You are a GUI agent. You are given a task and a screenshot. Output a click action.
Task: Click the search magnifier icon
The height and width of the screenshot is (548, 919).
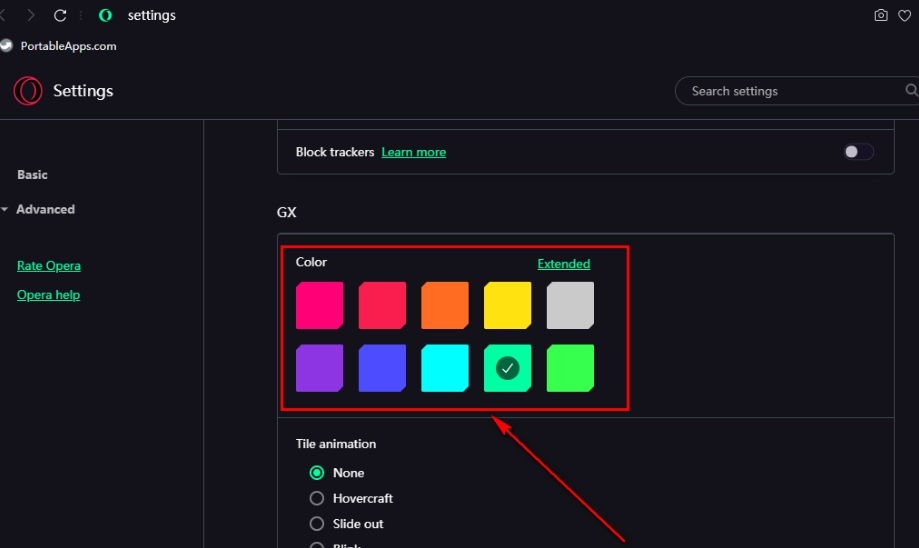click(x=911, y=90)
